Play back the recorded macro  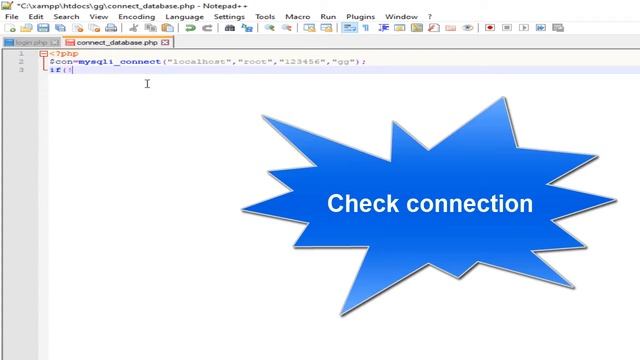[x=524, y=28]
